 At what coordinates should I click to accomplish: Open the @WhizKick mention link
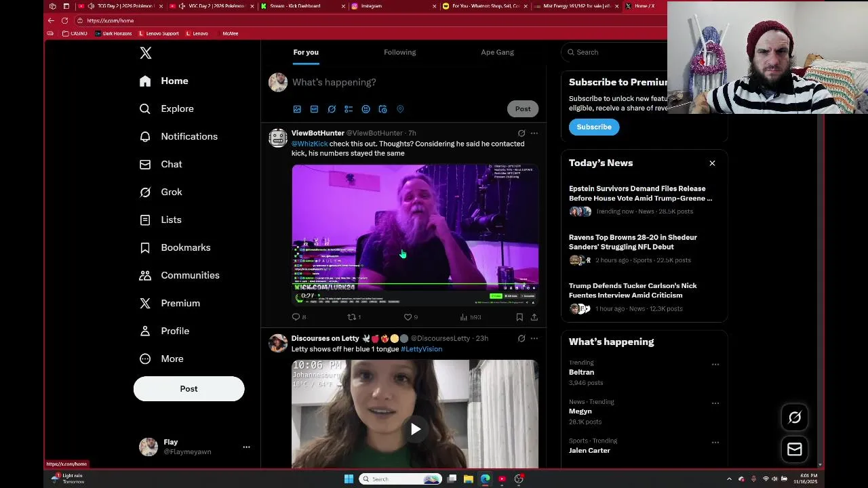(x=310, y=144)
